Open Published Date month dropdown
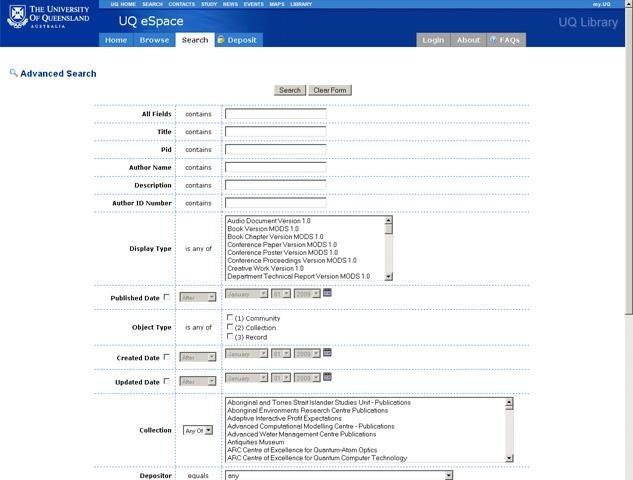The image size is (633, 480). pos(246,294)
